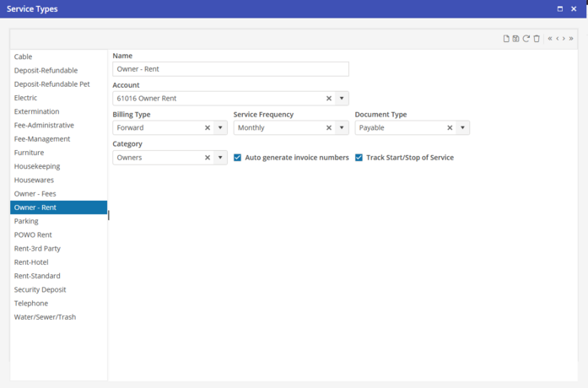Expand the Service Frequency dropdown
The height and width of the screenshot is (388, 588).
coord(342,128)
